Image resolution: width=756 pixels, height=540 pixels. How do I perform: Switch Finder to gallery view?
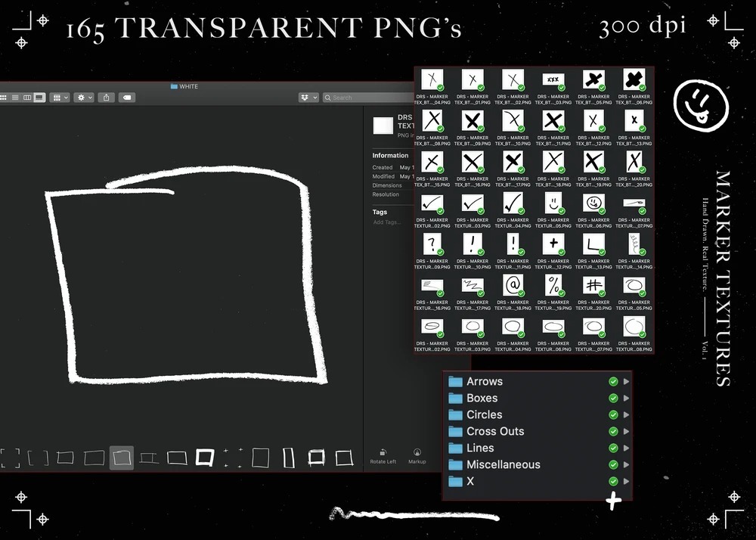click(x=39, y=98)
